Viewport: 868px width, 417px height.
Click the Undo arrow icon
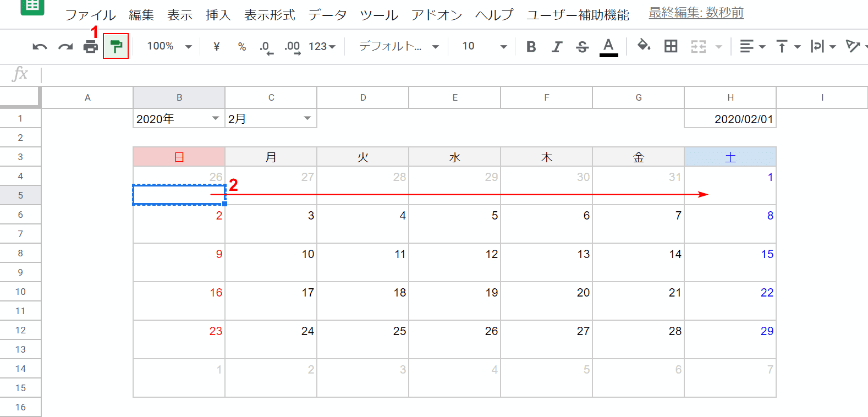point(40,47)
